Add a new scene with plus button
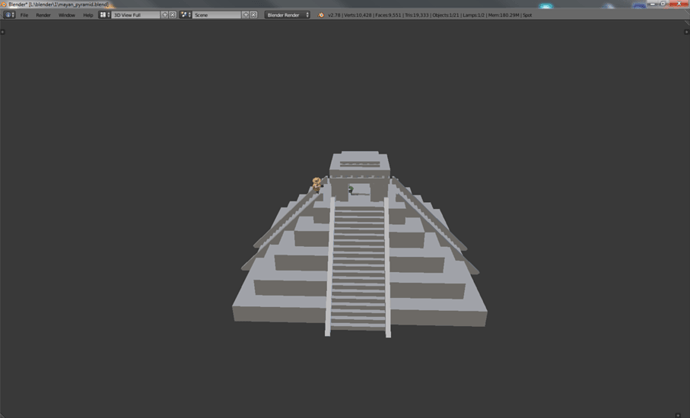690x418 pixels. 246,15
